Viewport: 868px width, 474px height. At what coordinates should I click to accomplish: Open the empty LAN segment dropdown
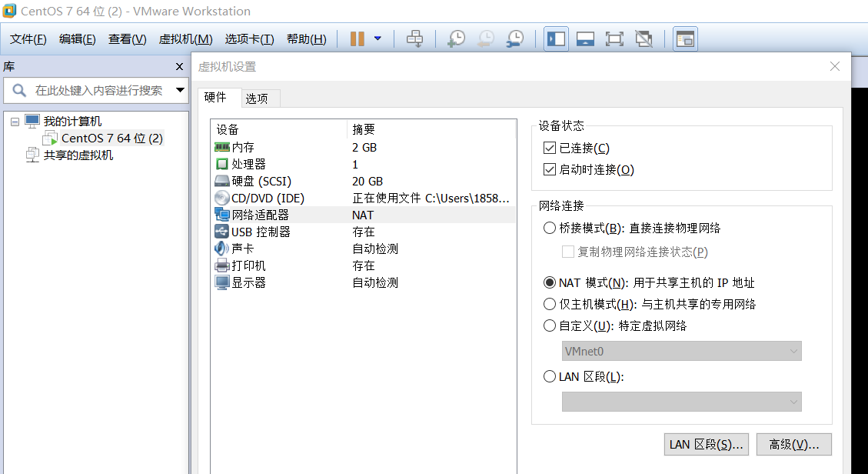pos(681,402)
